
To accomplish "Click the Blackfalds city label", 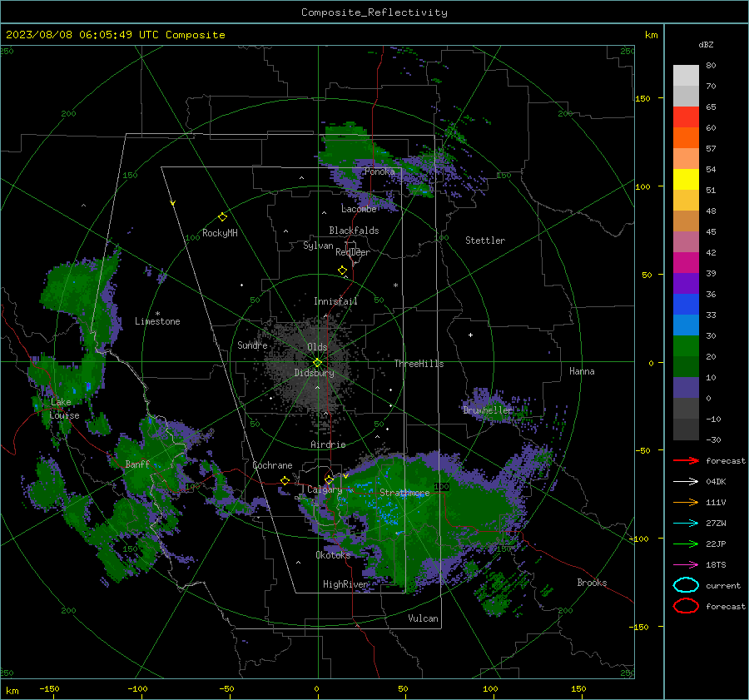I will click(x=354, y=231).
